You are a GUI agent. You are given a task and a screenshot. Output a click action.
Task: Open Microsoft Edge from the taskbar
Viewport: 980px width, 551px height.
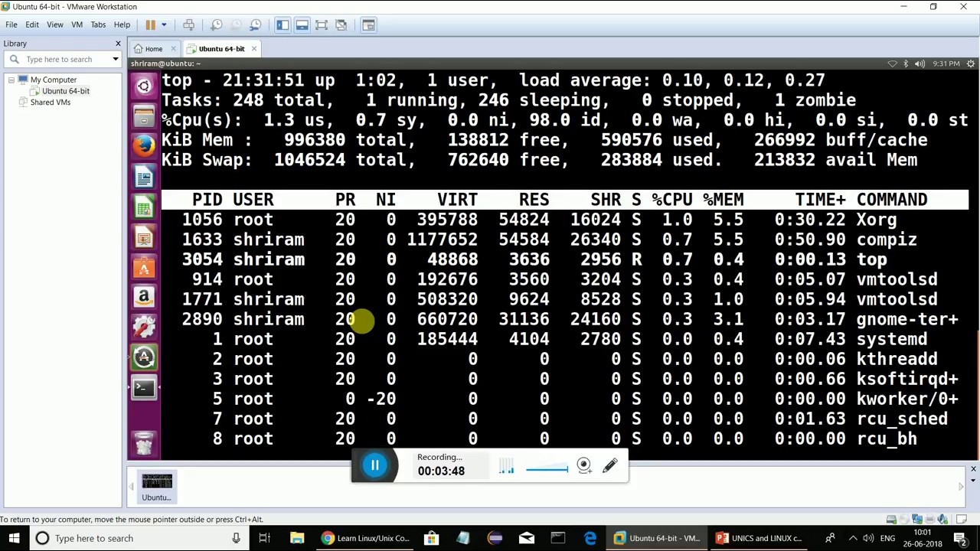coord(590,538)
